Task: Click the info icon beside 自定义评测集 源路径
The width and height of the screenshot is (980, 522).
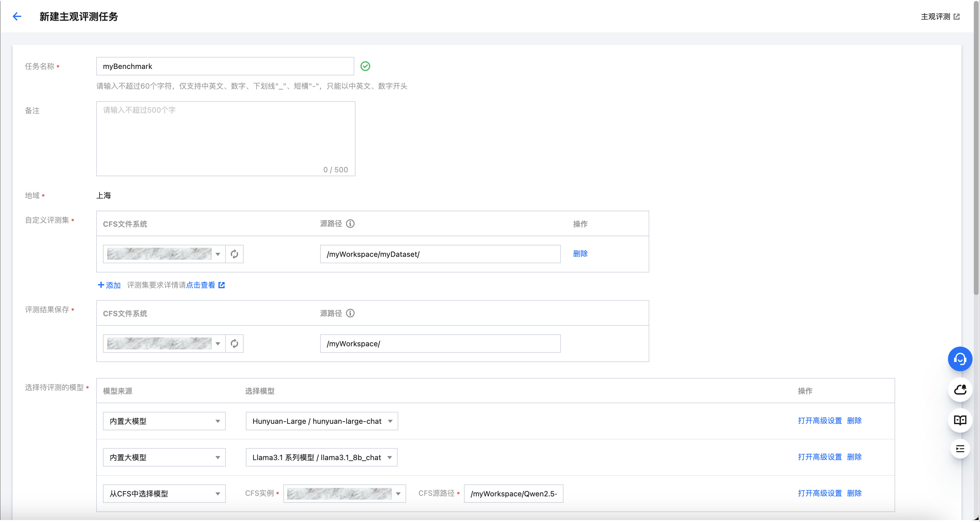Action: point(350,224)
